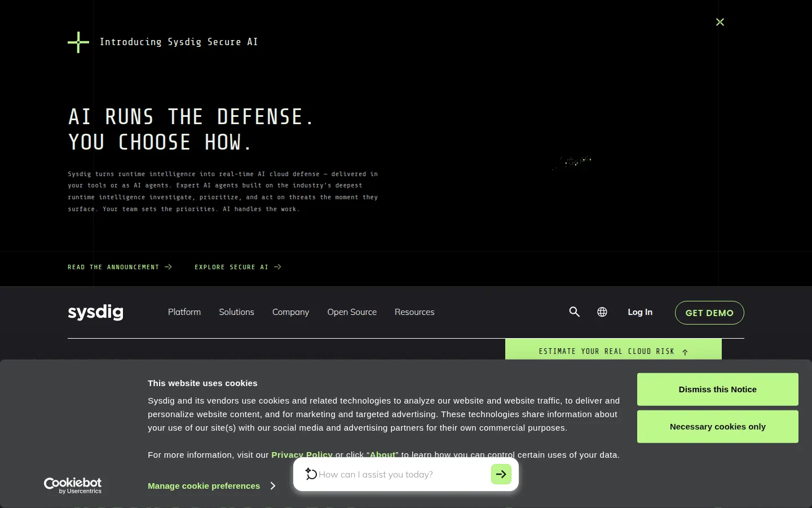The image size is (812, 508).
Task: Click the arrow after Read the Announcement
Action: [x=168, y=267]
